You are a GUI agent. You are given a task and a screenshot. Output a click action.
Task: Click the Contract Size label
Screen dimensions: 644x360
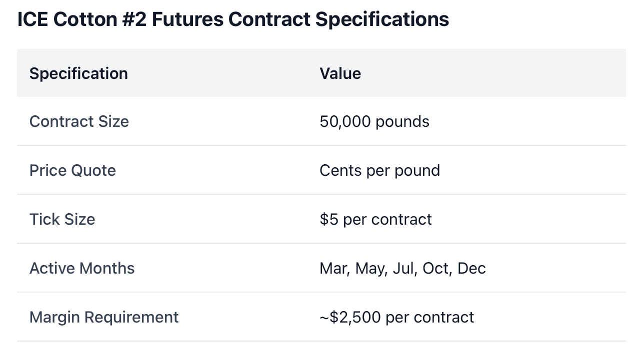(x=79, y=121)
